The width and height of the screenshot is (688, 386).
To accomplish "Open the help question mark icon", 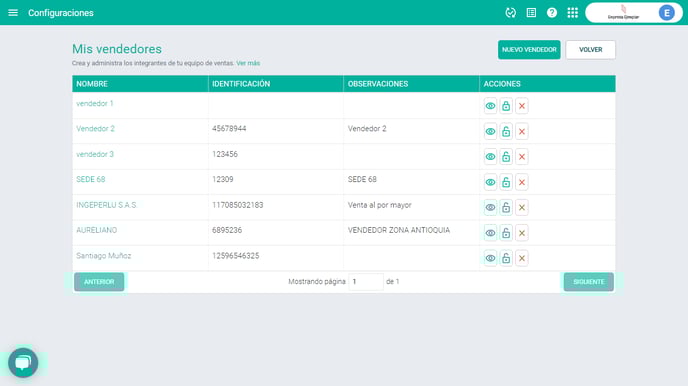I will coord(552,13).
